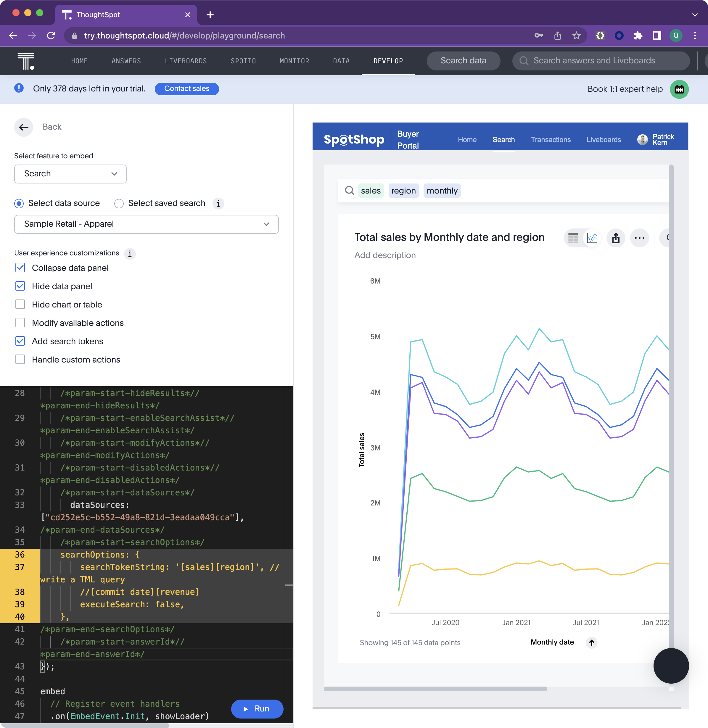The image size is (708, 728).
Task: Open the SPOTIQ nav item
Action: tap(243, 61)
